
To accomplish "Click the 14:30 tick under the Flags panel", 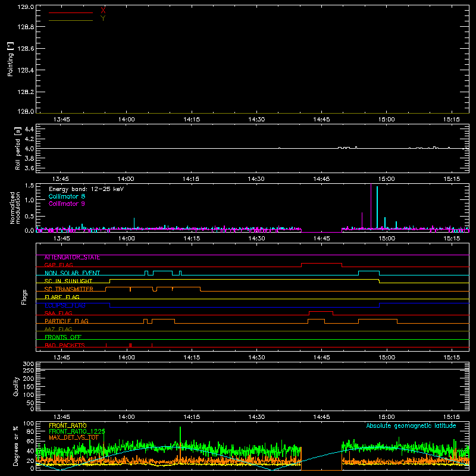I will 256,358.
